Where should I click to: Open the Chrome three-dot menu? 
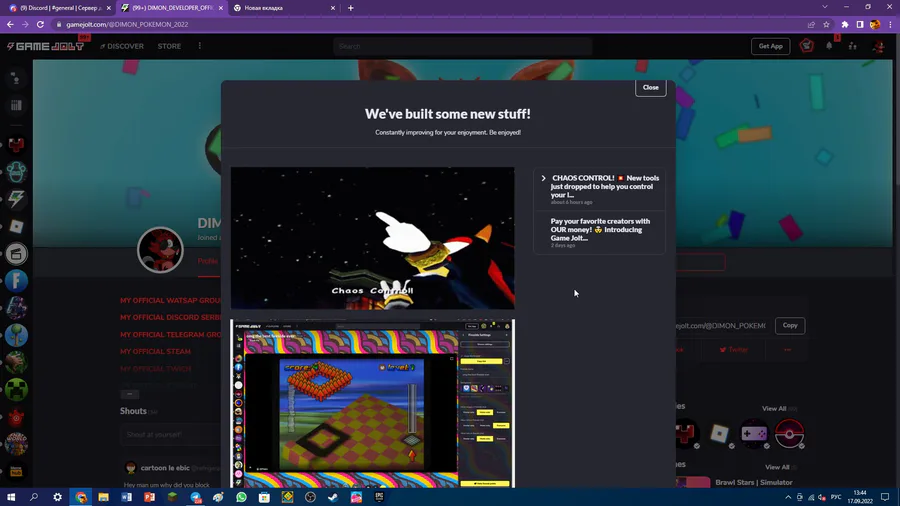891,25
